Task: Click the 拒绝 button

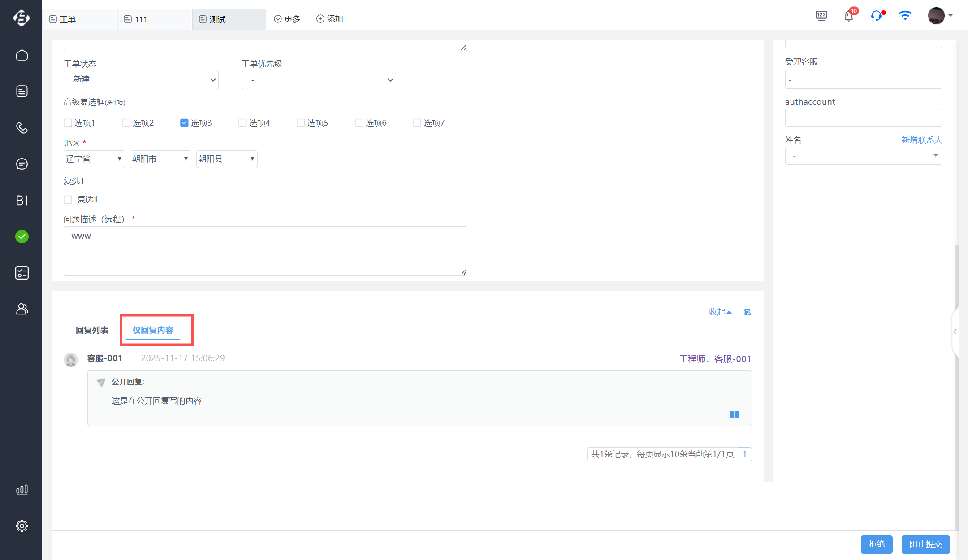Action: pos(876,544)
